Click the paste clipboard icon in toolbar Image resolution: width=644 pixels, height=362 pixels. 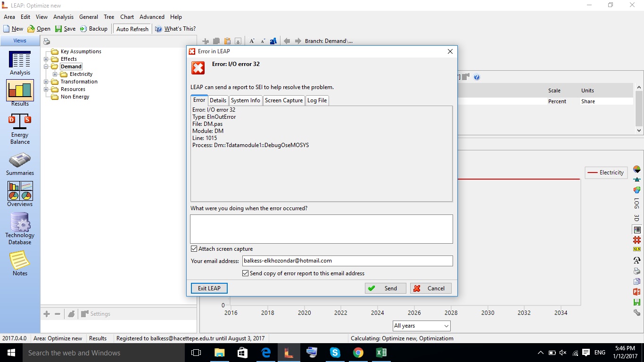[227, 41]
